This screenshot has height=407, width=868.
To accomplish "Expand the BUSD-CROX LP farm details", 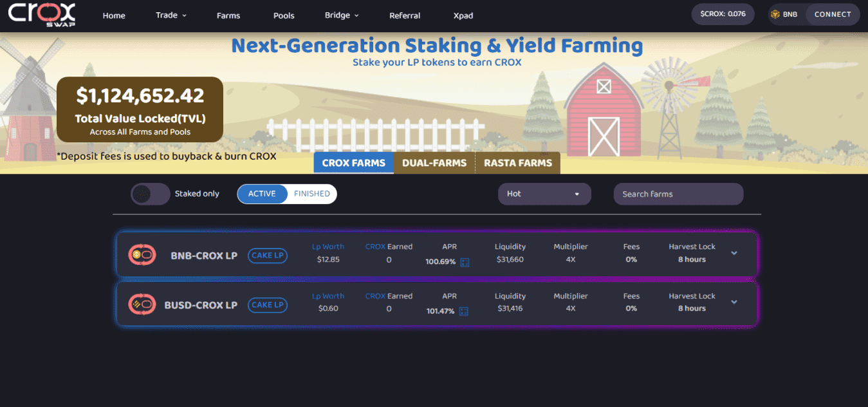I will tap(734, 302).
